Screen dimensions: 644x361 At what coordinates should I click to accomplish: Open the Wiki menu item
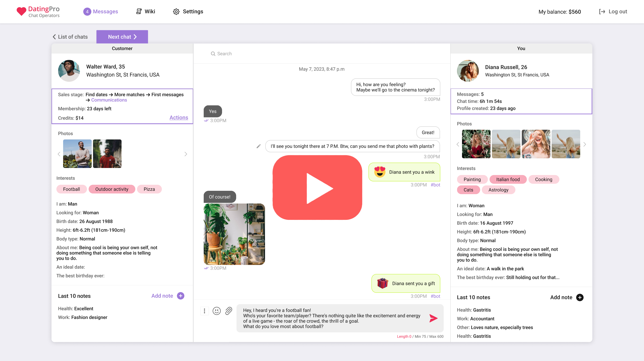tap(146, 11)
